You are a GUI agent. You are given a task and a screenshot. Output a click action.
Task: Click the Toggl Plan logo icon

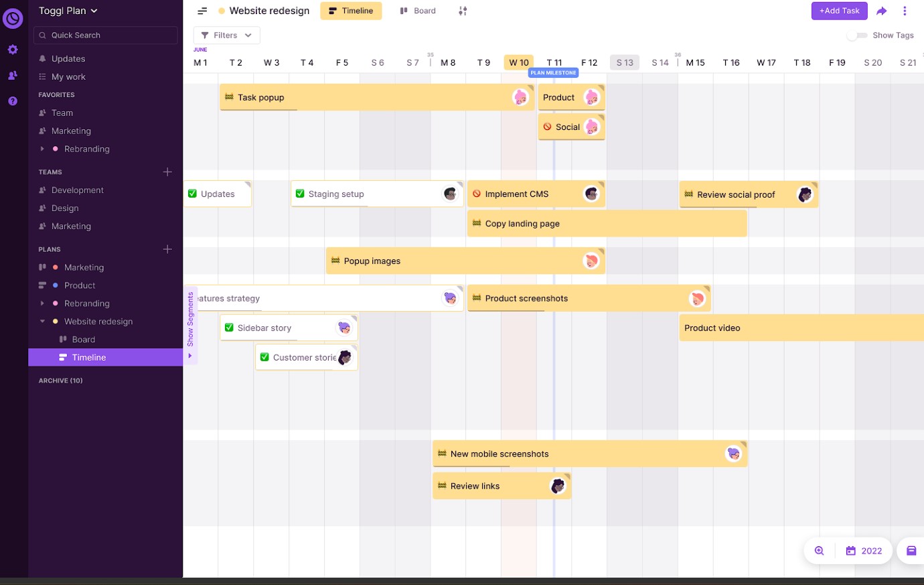(x=13, y=18)
